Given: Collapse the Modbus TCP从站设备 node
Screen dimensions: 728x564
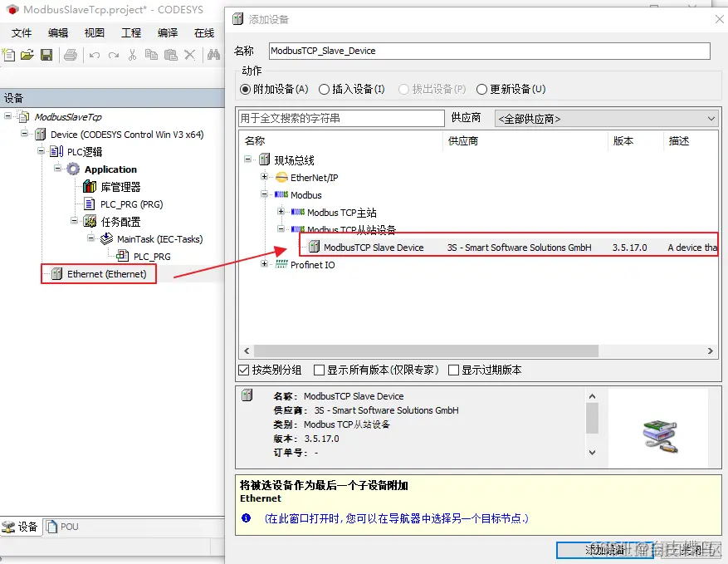Looking at the screenshot, I should click(281, 228).
